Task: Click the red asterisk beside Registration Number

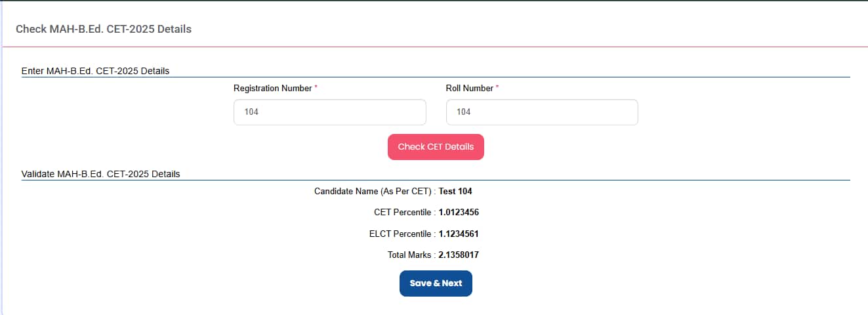Action: tap(316, 87)
